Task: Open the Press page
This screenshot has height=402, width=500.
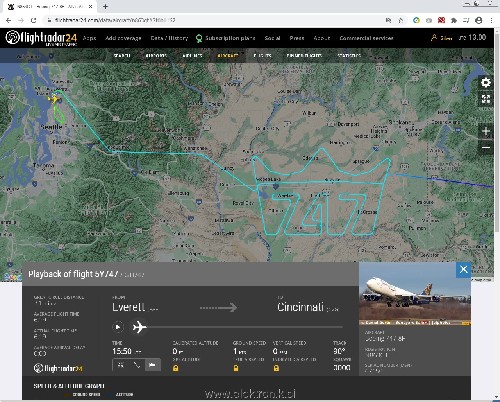Action: point(297,38)
